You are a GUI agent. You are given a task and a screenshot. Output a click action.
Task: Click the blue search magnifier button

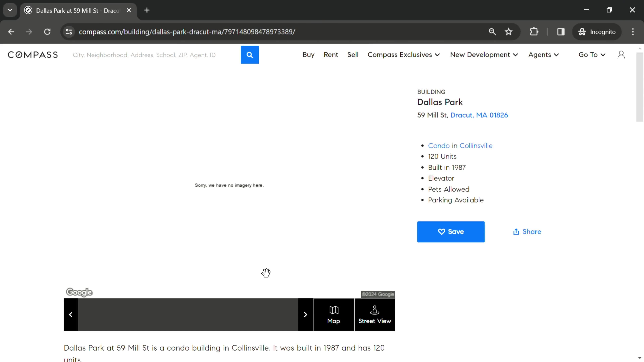pyautogui.click(x=250, y=55)
